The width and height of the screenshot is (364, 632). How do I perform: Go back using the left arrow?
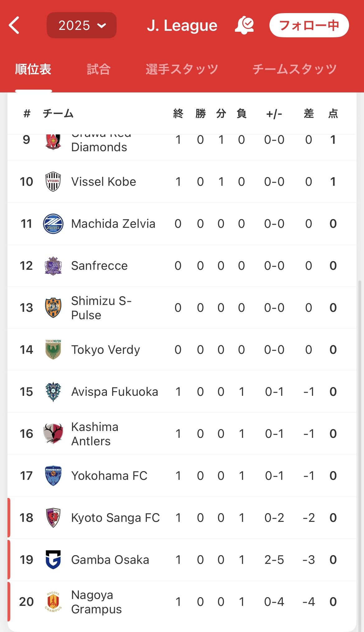(x=14, y=25)
